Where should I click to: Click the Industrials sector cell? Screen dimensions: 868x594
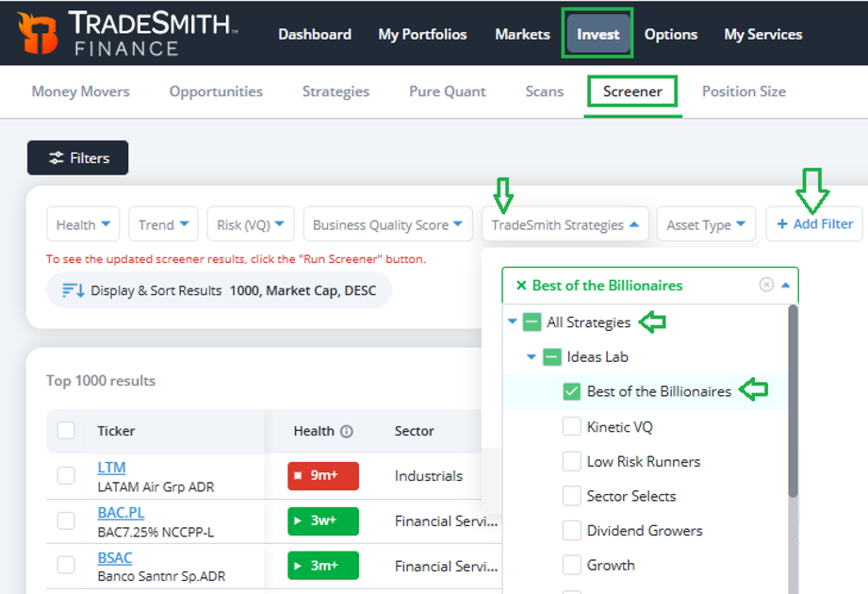429,475
